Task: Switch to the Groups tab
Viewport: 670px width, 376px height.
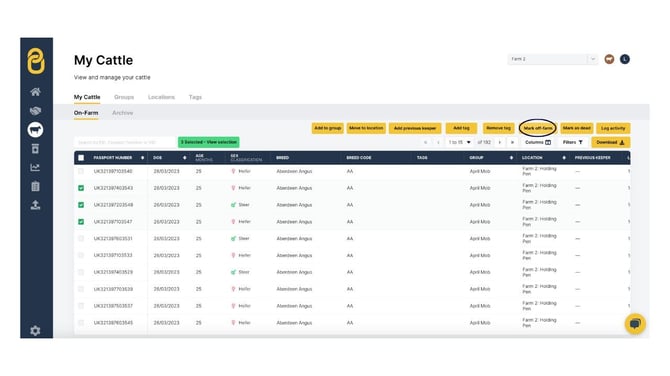Action: point(124,97)
